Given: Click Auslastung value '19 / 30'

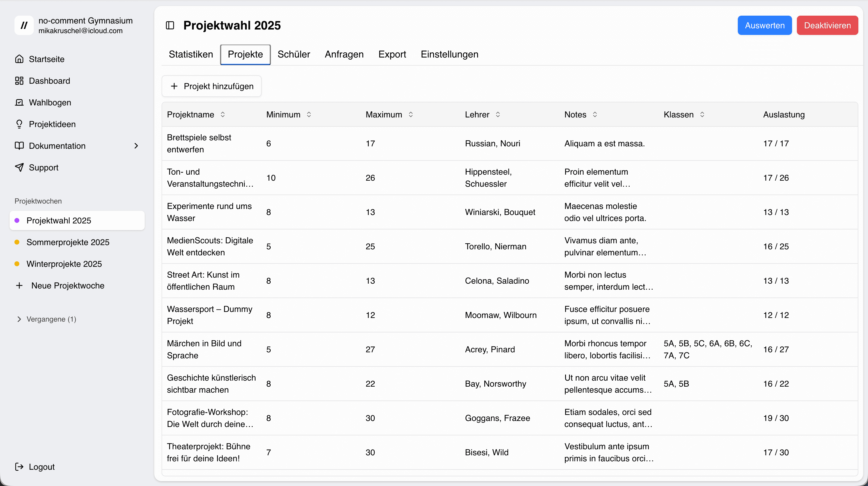Looking at the screenshot, I should pyautogui.click(x=776, y=418).
